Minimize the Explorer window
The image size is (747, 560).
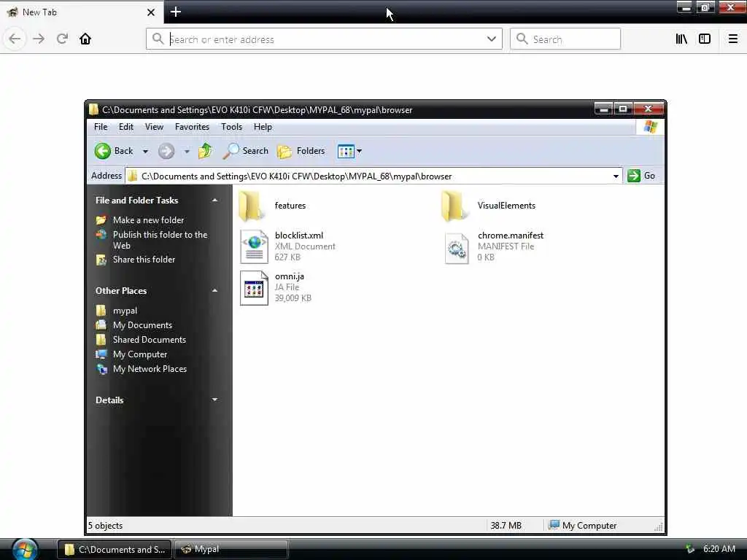(x=603, y=109)
